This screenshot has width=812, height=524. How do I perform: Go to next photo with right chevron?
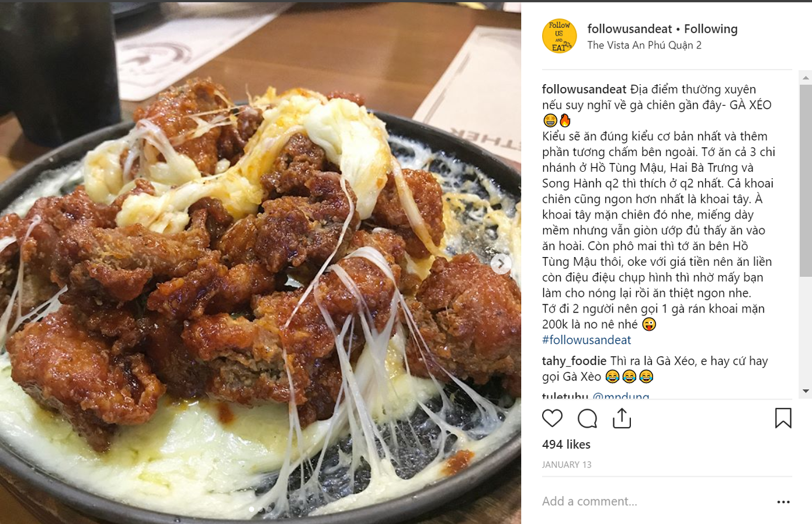point(500,264)
